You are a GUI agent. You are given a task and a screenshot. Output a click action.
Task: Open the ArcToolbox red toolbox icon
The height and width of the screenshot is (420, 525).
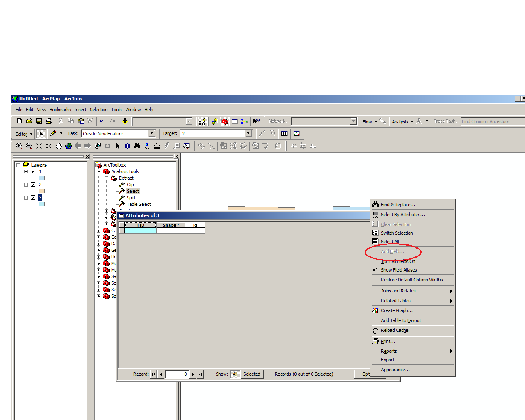(225, 121)
